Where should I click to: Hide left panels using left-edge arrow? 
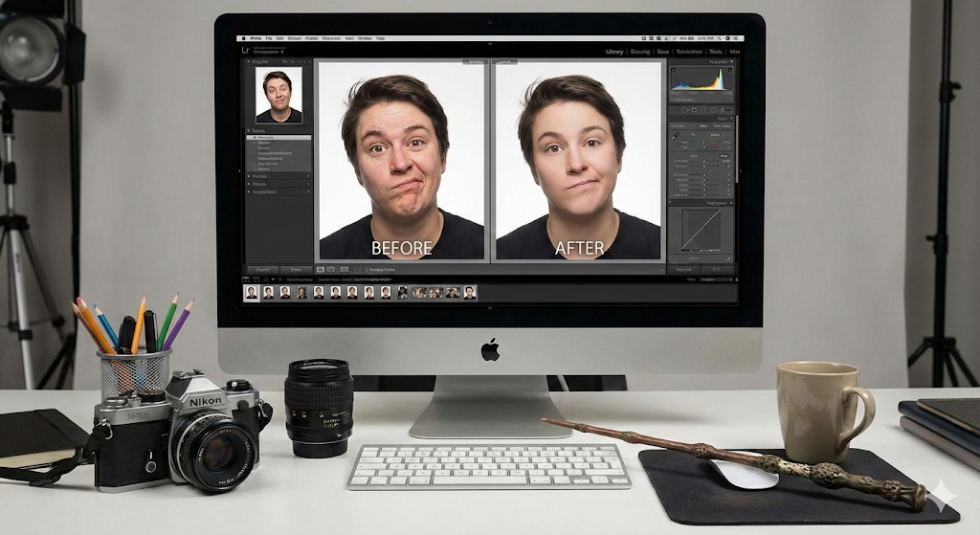[239, 170]
